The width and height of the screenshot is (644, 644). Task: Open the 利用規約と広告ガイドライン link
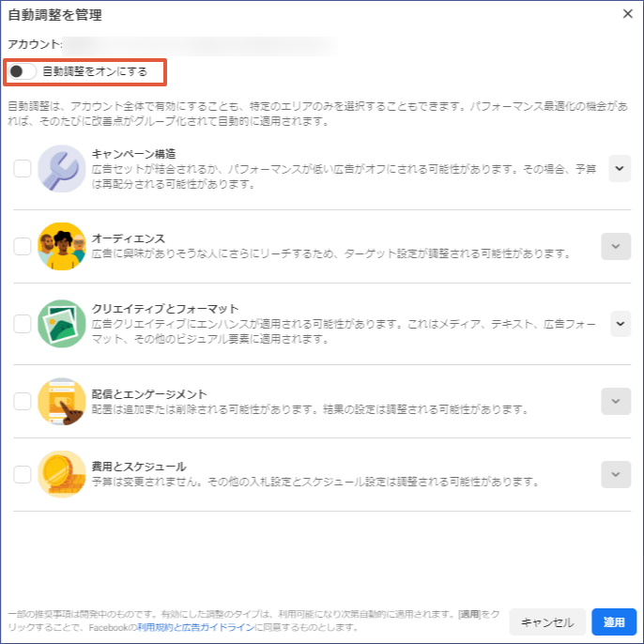tap(196, 627)
